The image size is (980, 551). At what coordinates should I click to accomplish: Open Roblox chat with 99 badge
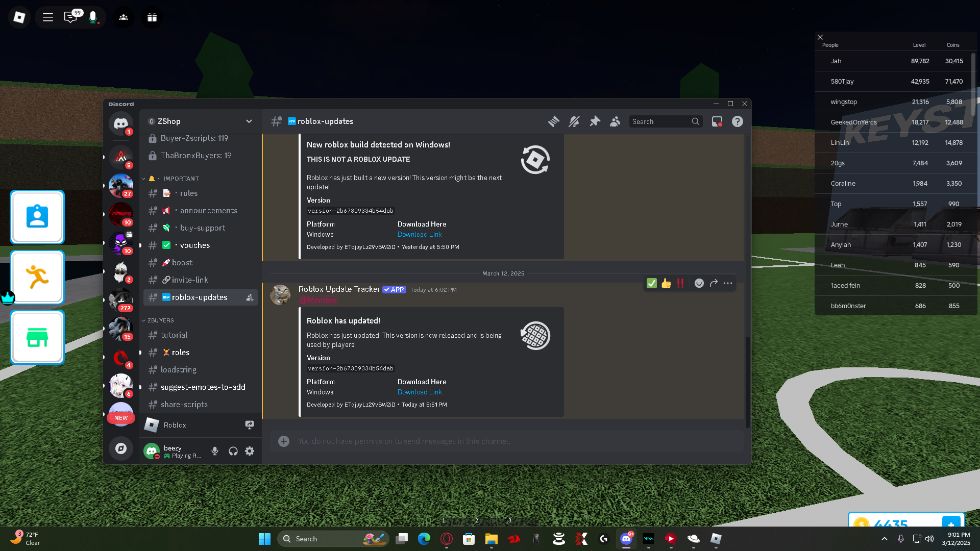click(x=70, y=17)
